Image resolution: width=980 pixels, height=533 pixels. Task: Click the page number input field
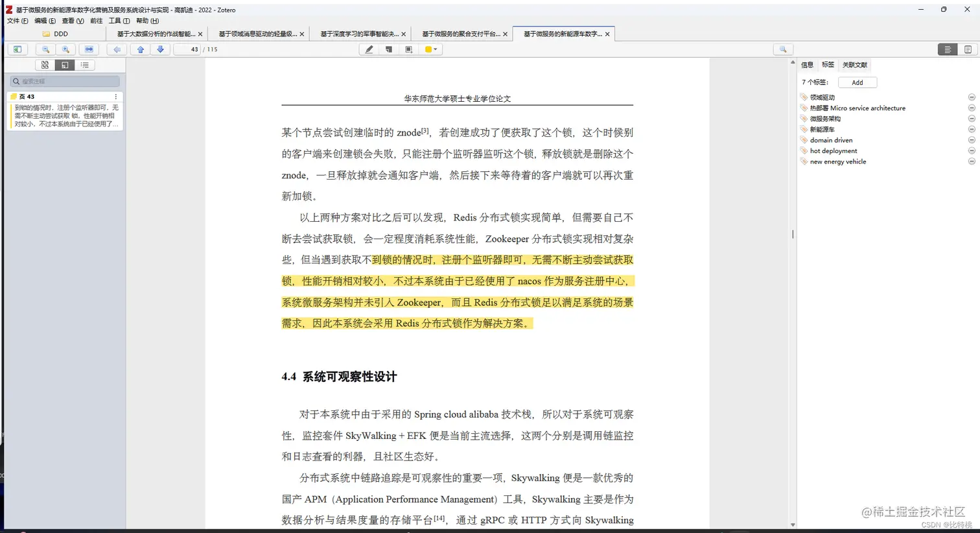(188, 49)
